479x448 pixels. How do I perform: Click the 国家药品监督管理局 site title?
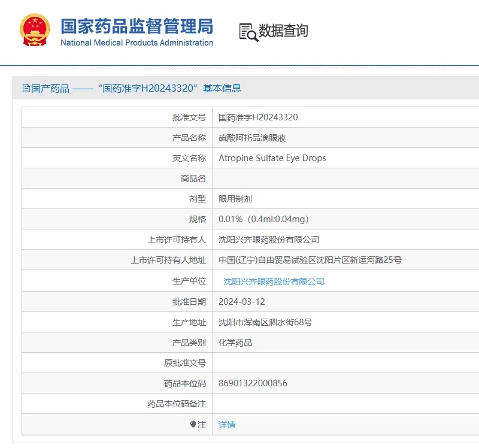137,25
